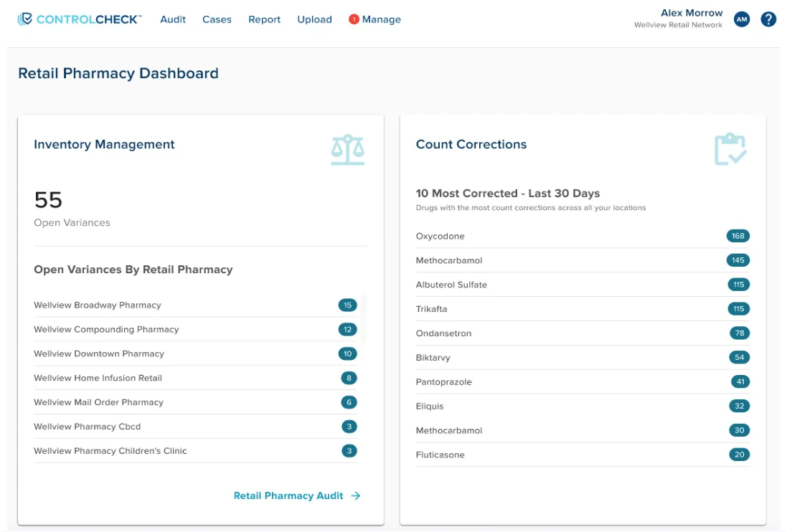Click the 20 badge for Fluticasone
Image resolution: width=787 pixels, height=532 pixels.
740,455
